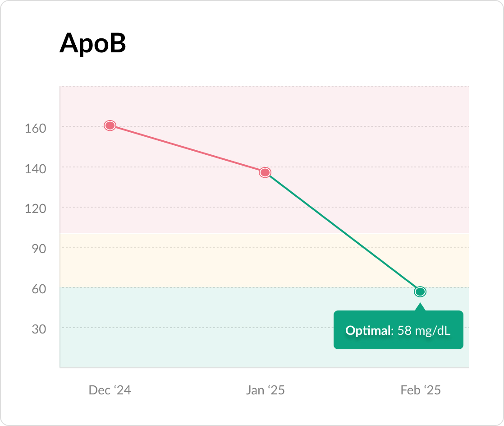Select the red Jan '25 data point
Viewport: 504px width, 426px height.
pyautogui.click(x=265, y=172)
